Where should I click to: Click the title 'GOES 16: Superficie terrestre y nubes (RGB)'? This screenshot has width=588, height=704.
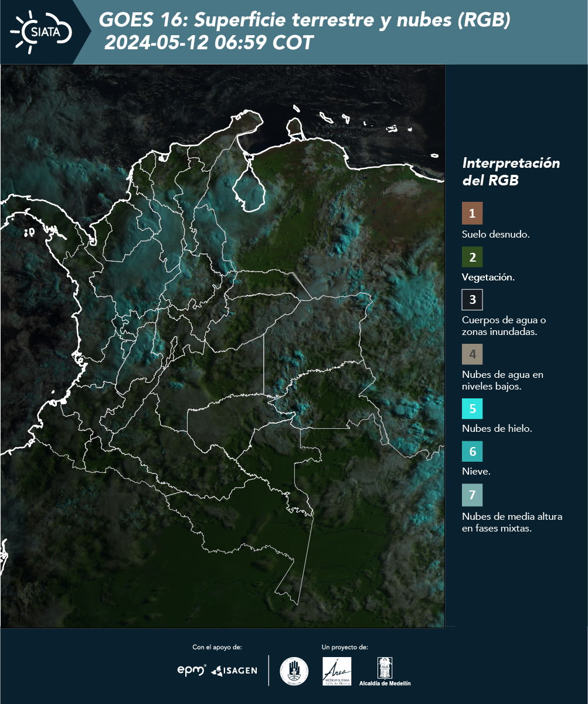(305, 21)
